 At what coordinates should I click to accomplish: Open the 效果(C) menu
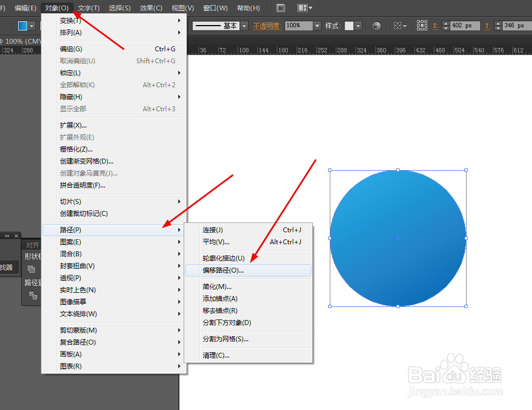[151, 8]
